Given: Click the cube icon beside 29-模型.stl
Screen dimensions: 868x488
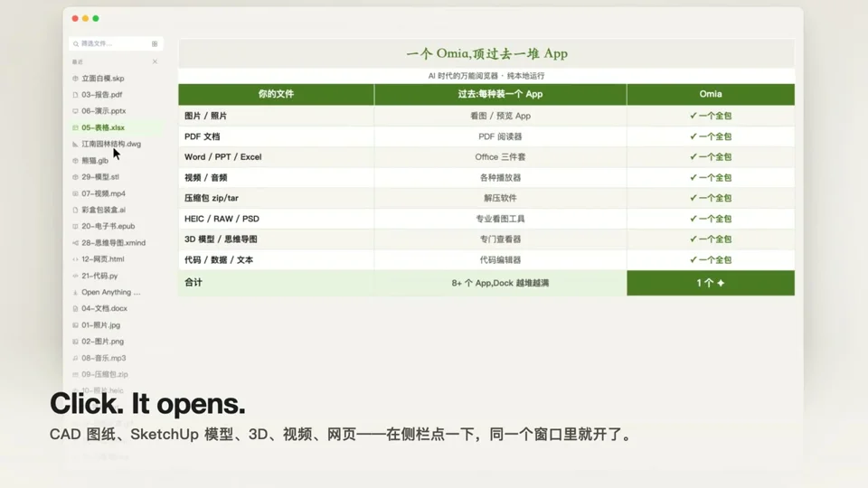Looking at the screenshot, I should tap(75, 177).
